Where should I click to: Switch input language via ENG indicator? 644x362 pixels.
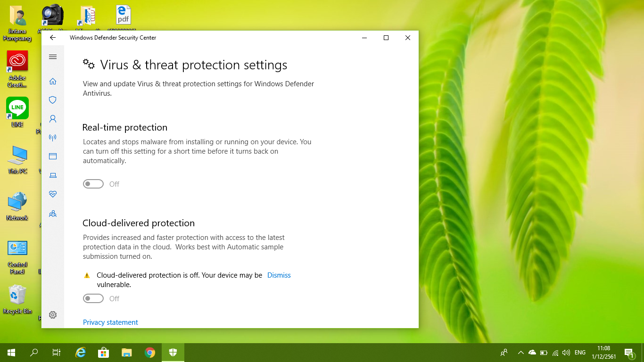[x=580, y=353]
